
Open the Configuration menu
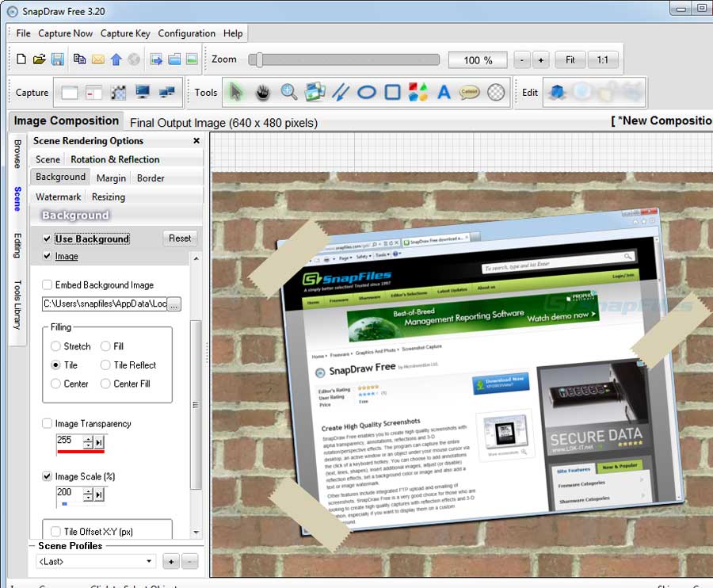tap(186, 33)
